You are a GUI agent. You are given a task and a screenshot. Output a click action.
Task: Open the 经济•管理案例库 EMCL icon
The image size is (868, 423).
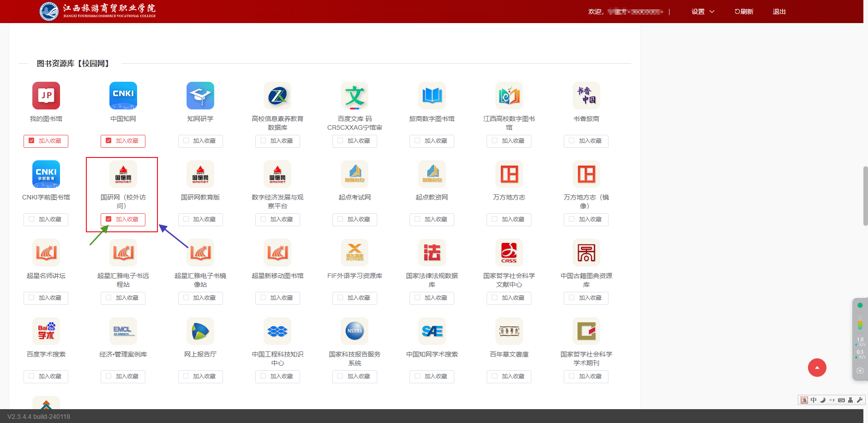click(123, 331)
